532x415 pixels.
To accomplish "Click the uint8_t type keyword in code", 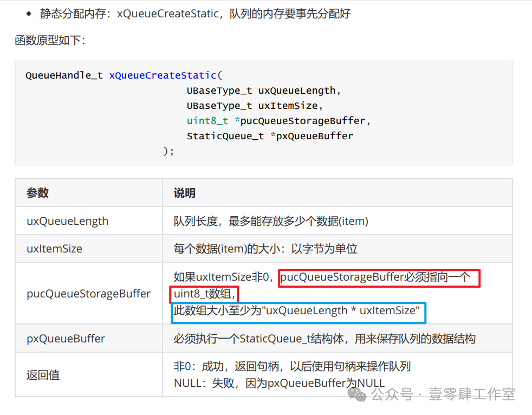I will [207, 121].
